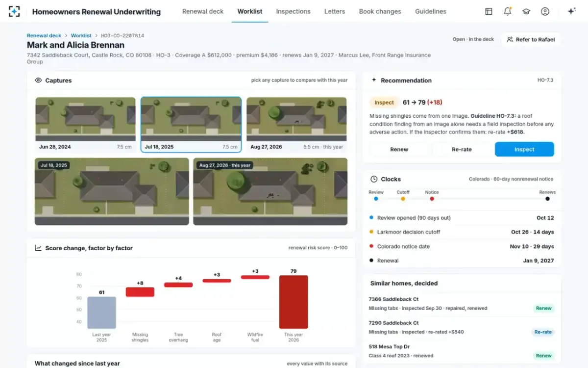Select the Jun 28, 2024 capture thumbnail
This screenshot has width=588, height=368.
(85, 125)
